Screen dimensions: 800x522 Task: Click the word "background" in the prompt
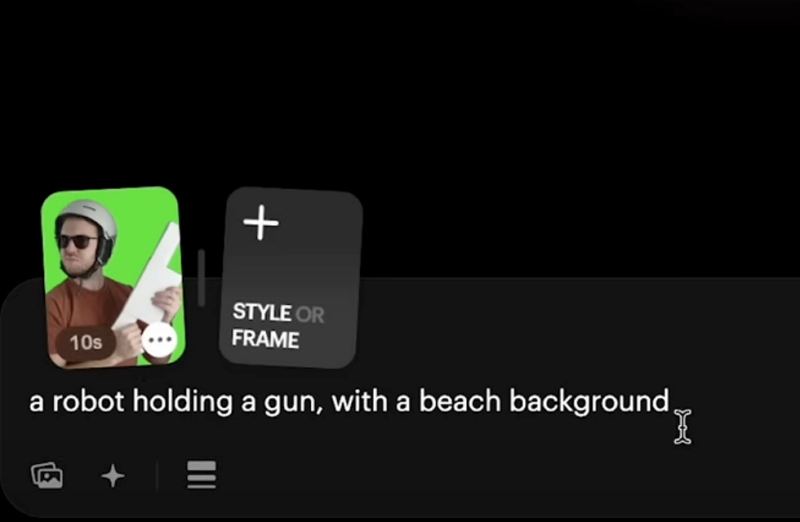pos(589,403)
